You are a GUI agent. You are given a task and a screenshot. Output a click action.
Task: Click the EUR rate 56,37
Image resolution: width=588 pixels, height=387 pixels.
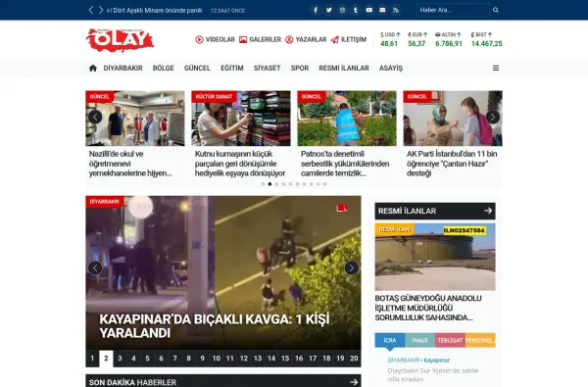(x=416, y=43)
